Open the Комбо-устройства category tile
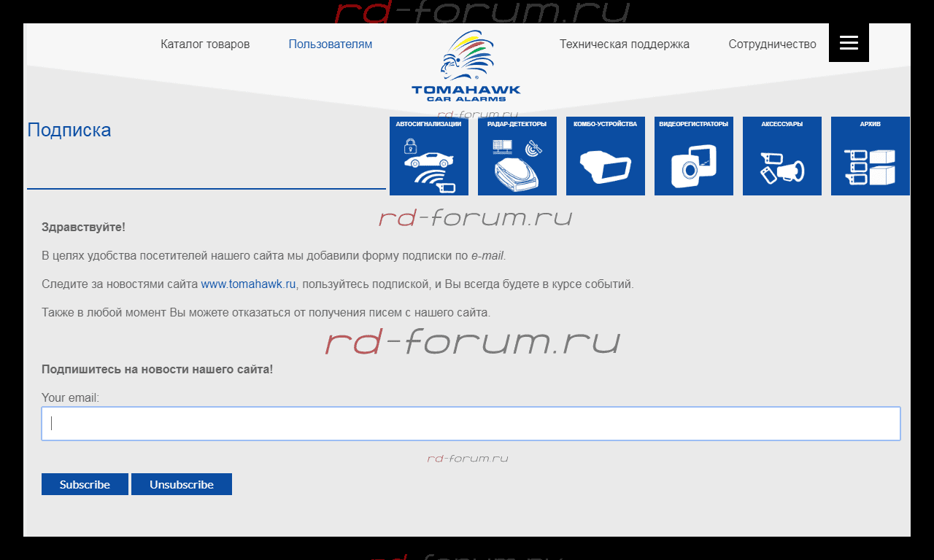The width and height of the screenshot is (934, 560). tap(606, 156)
